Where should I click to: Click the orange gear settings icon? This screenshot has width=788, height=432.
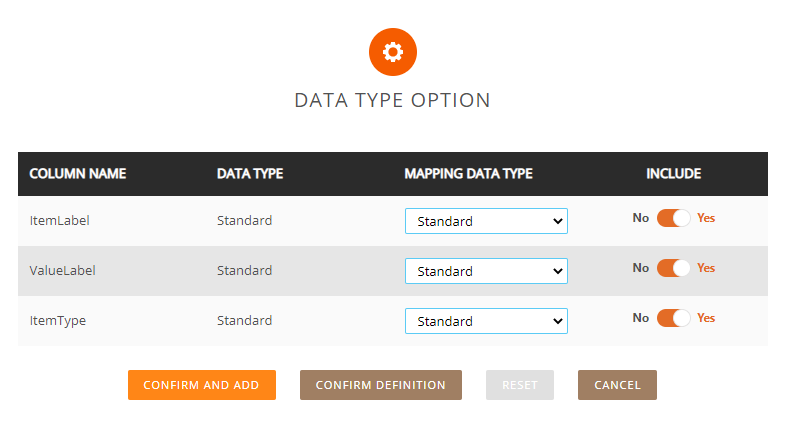click(x=393, y=53)
